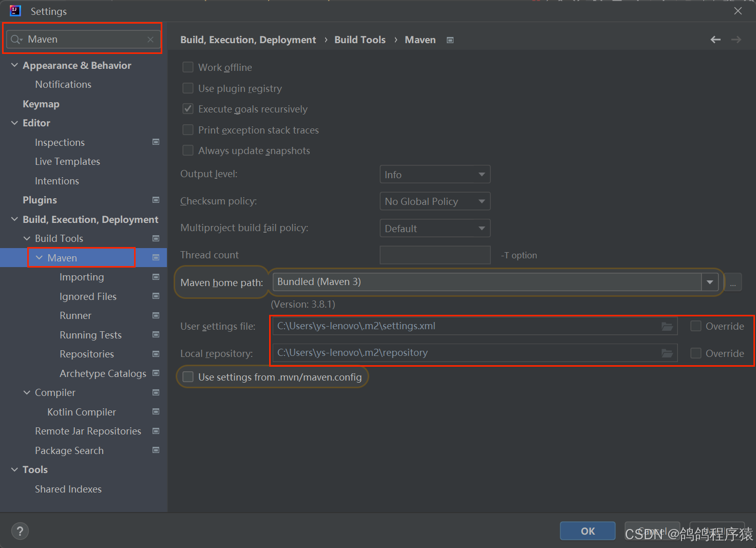Enable Work offline checkbox
Viewport: 756px width, 548px height.
point(188,67)
